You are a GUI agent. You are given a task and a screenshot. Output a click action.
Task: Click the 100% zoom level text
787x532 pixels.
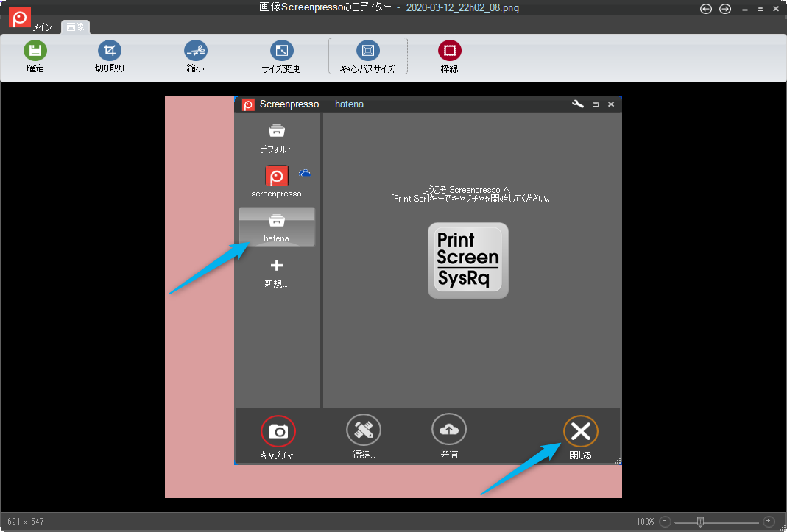tap(645, 522)
